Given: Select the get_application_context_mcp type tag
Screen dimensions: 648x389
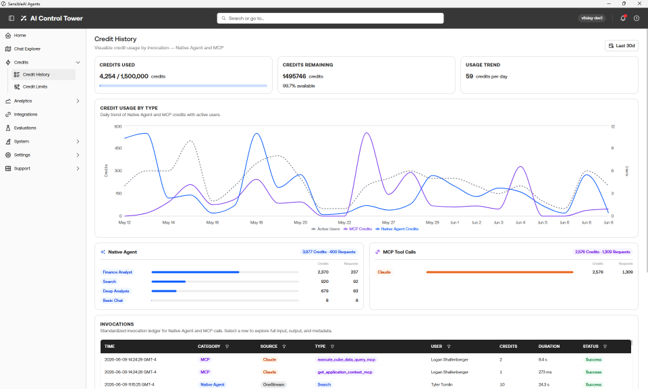Looking at the screenshot, I should pos(345,372).
